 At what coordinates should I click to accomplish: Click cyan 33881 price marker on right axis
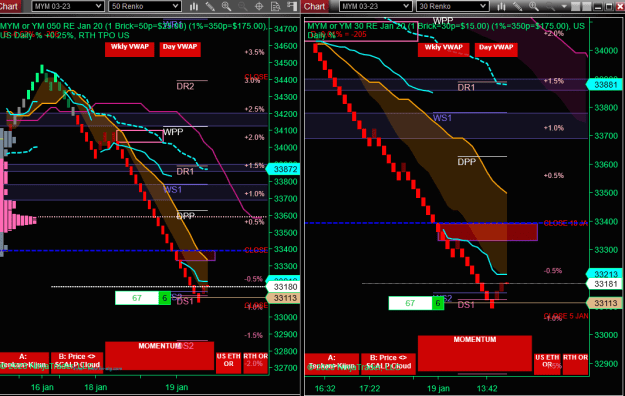click(604, 85)
